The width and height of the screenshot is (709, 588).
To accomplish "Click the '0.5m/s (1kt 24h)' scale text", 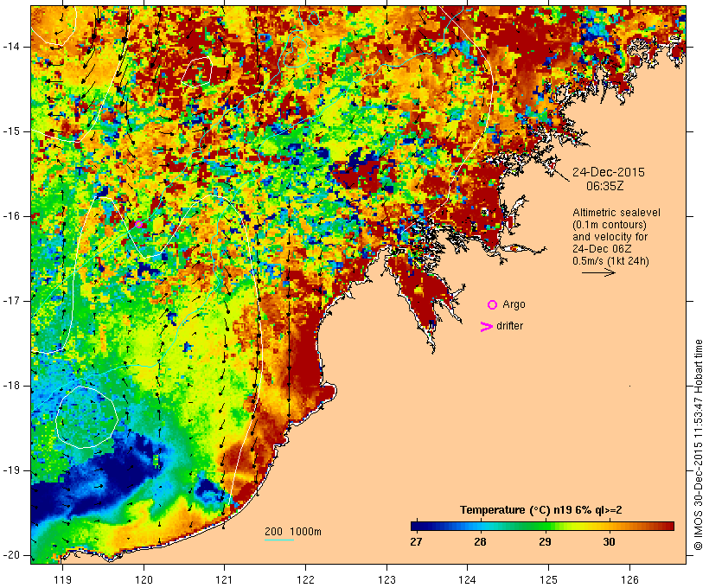I will 610,261.
